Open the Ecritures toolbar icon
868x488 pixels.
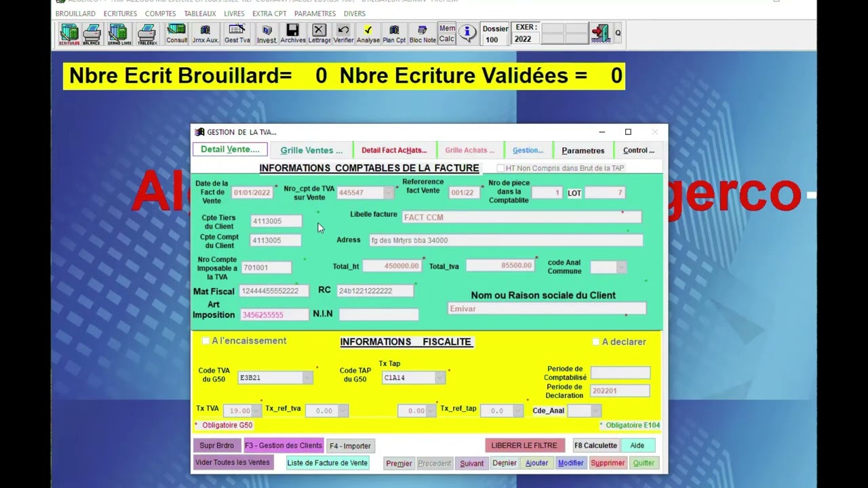point(69,34)
